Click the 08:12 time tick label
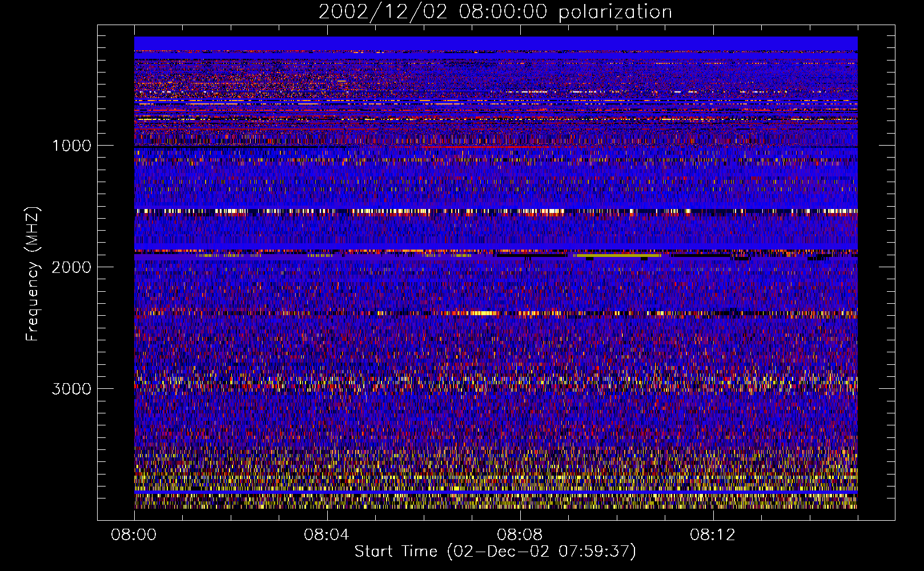 pos(713,535)
